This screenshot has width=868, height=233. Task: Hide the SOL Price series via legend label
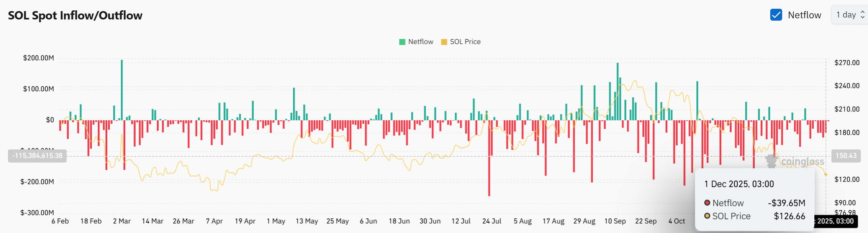465,42
